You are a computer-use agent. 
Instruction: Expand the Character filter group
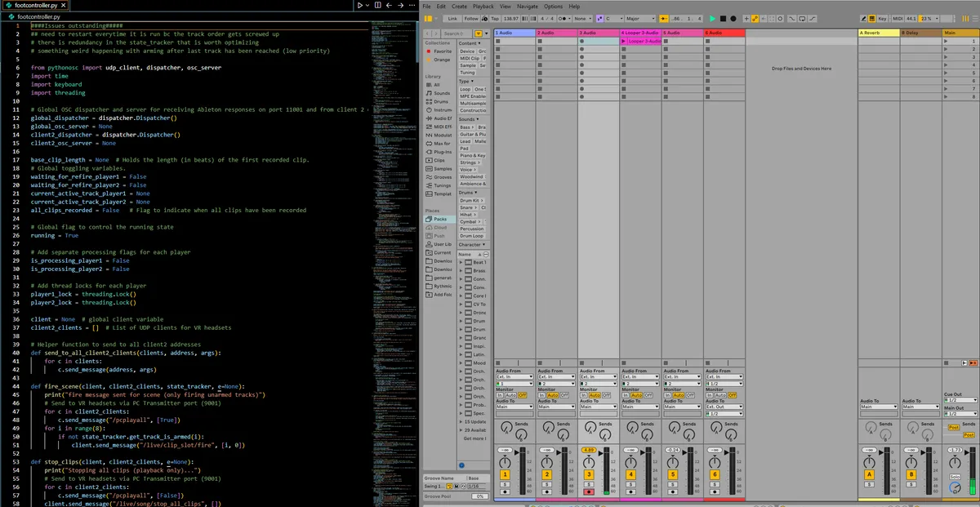click(x=472, y=244)
